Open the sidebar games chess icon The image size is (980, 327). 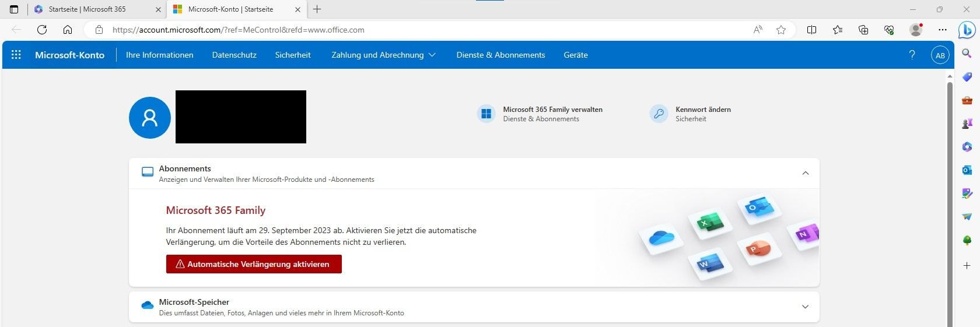967,124
